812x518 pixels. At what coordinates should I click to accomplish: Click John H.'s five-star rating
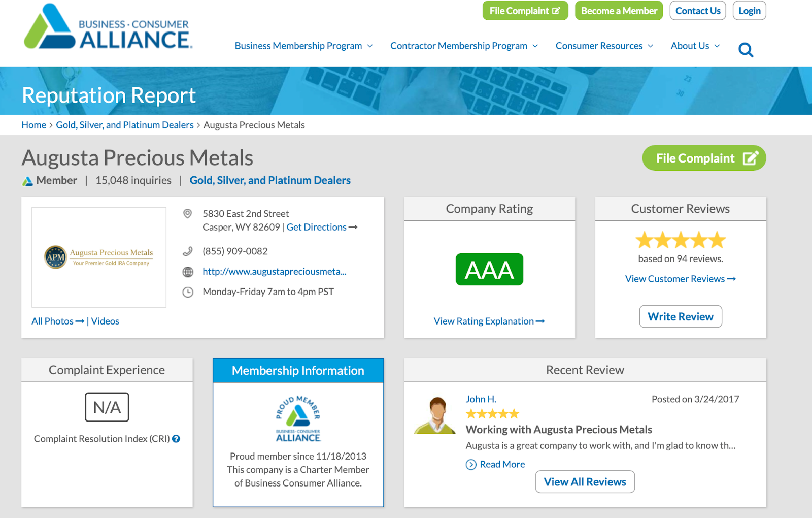pos(492,414)
